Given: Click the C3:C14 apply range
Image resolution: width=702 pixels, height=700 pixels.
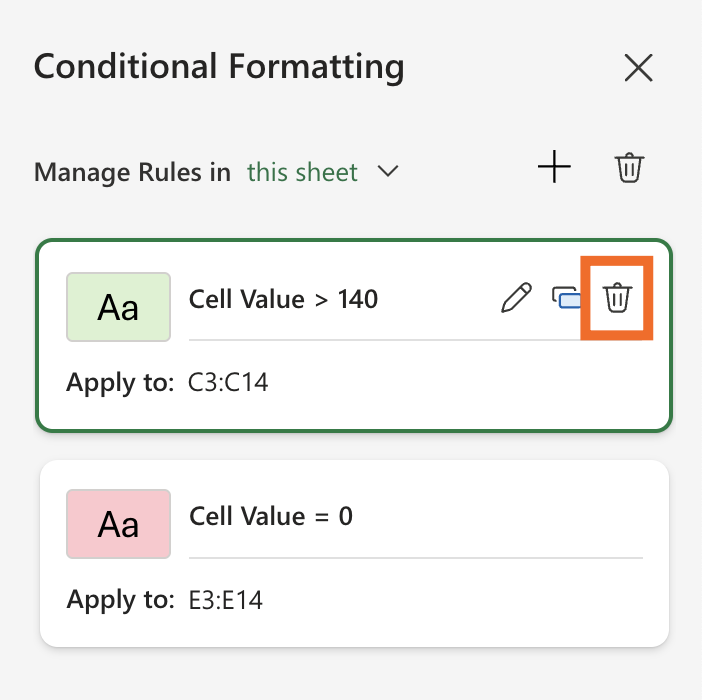Looking at the screenshot, I should tap(228, 382).
